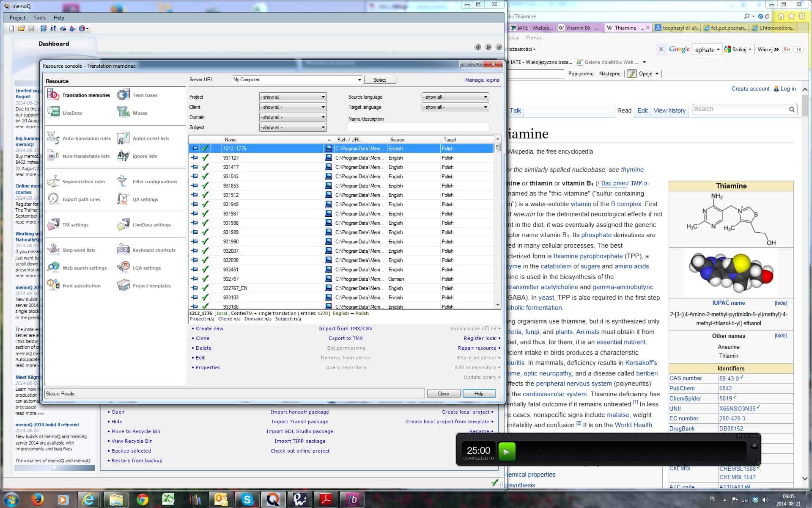Click Open project folder icon in memoQ toolbar
This screenshot has height=508, width=812.
(x=21, y=28)
